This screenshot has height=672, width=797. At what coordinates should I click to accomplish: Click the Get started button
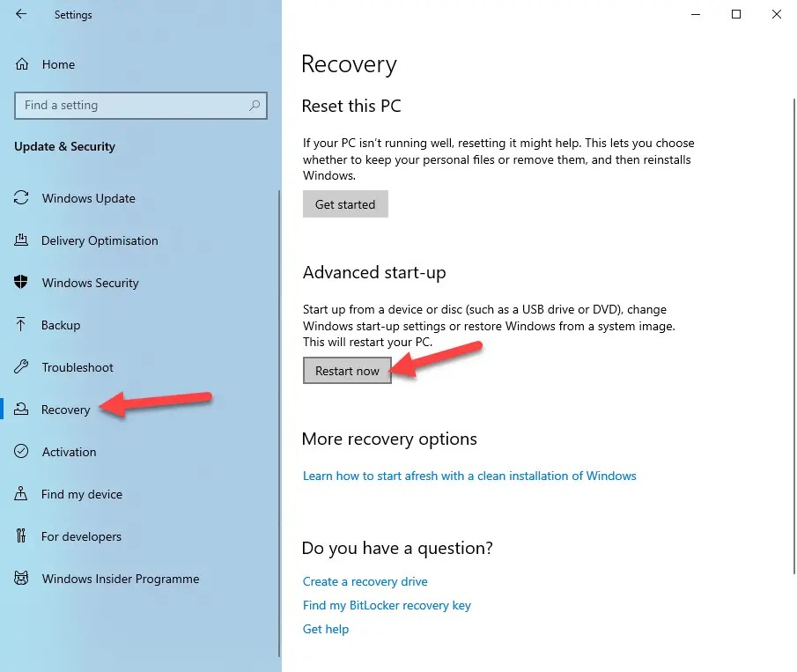[x=345, y=204]
